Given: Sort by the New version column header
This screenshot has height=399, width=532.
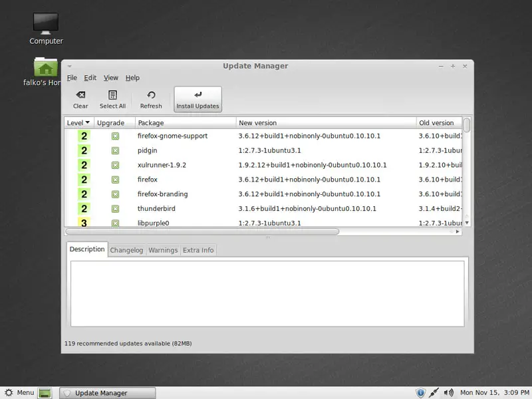Looking at the screenshot, I should tap(326, 123).
